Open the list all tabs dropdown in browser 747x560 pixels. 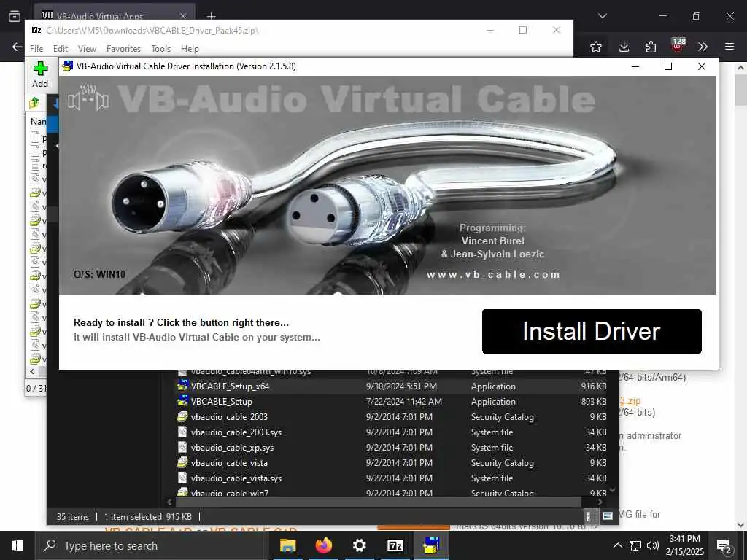(x=603, y=16)
